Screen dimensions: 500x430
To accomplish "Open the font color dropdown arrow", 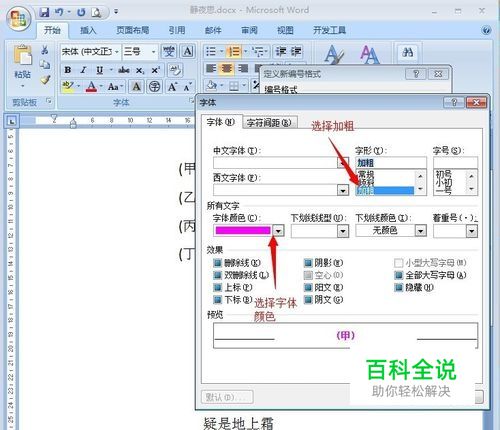I will pyautogui.click(x=278, y=230).
